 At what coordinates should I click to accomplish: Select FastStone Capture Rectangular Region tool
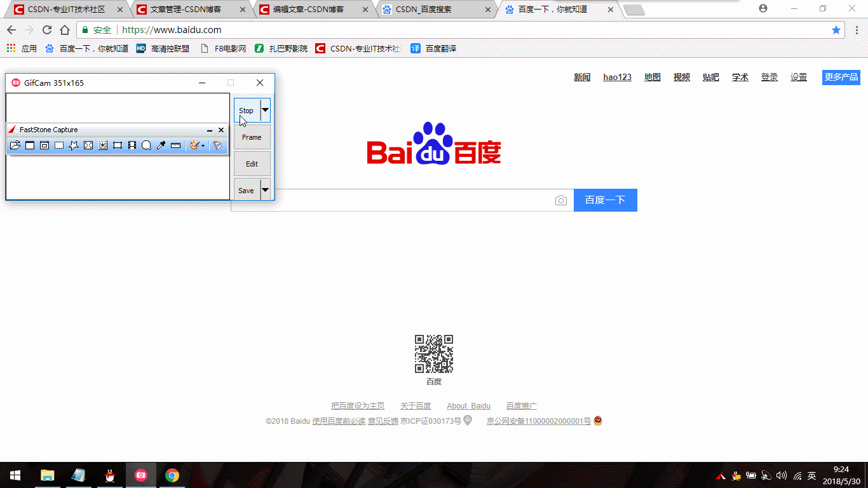coord(59,146)
